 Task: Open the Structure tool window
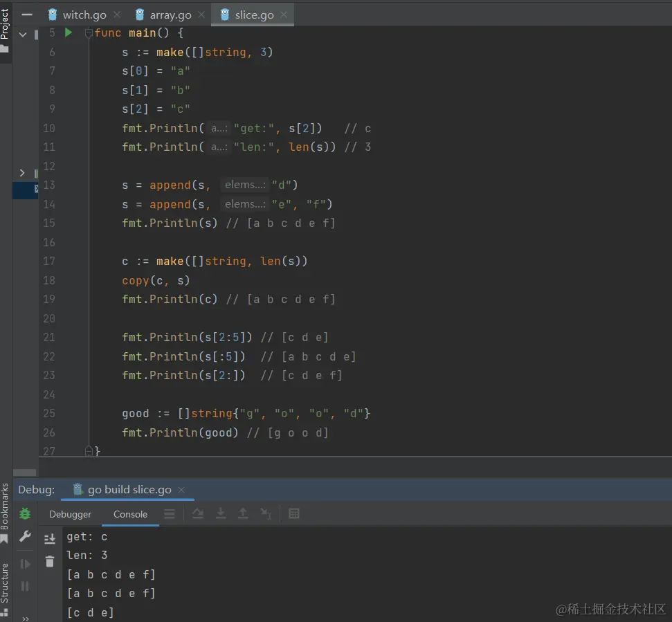(x=5, y=583)
